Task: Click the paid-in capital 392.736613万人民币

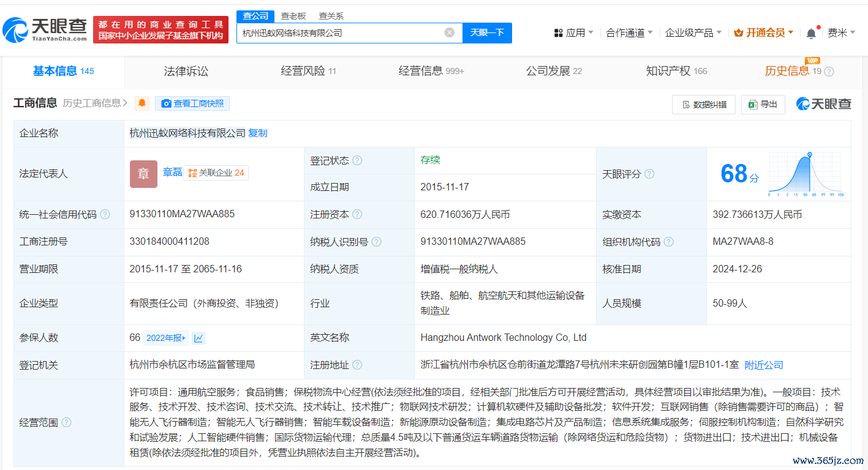Action: 758,215
